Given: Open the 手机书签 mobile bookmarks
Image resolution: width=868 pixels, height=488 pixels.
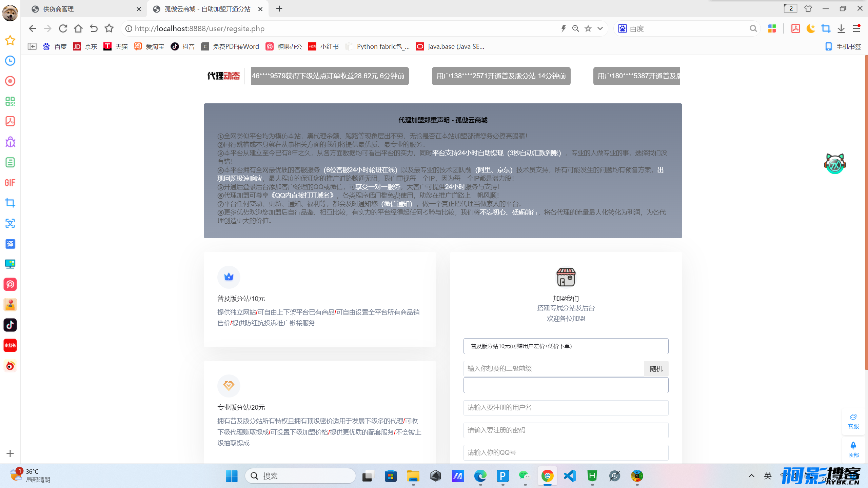Looking at the screenshot, I should click(x=843, y=46).
